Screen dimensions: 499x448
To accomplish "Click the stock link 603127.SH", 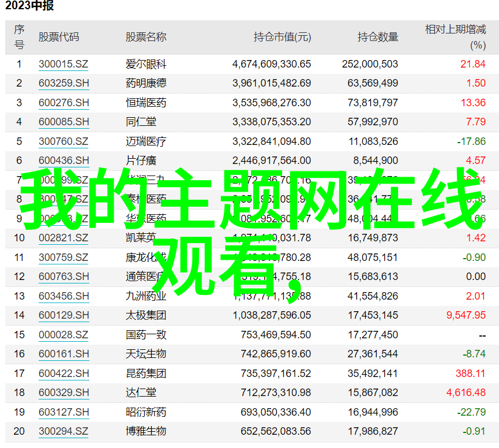I will 63,412.
